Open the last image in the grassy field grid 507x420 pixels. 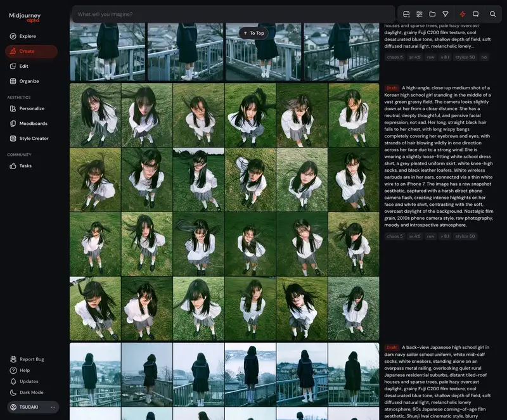tap(354, 309)
